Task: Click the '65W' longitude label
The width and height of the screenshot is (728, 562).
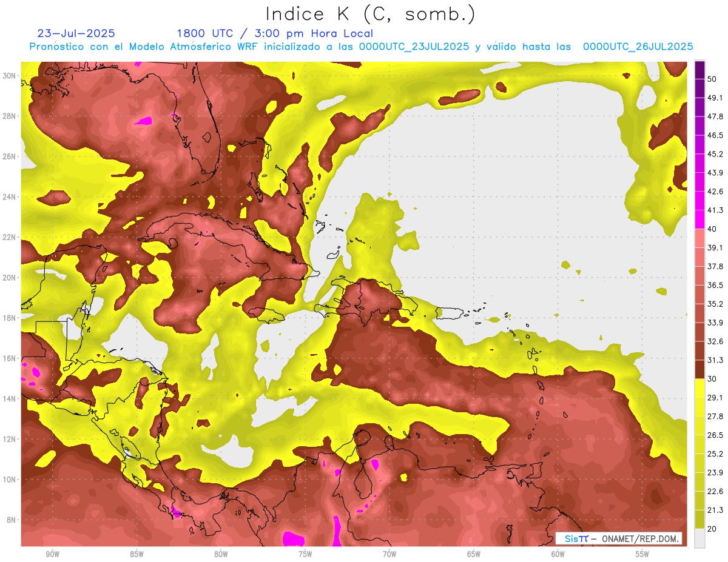Action: click(x=474, y=554)
